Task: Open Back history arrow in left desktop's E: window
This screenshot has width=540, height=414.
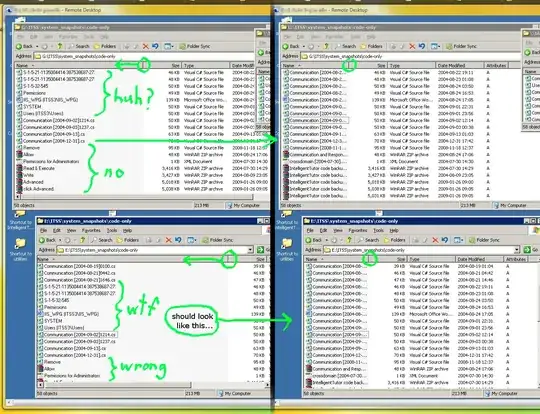Action: click(60, 240)
